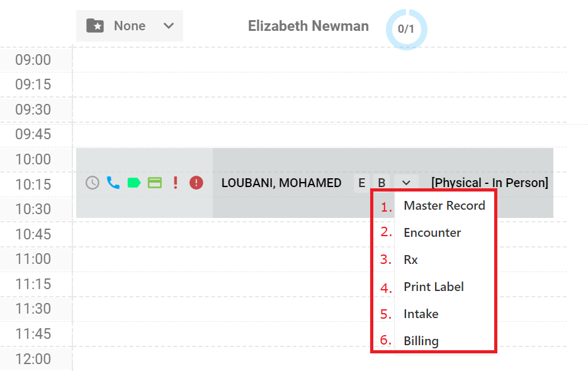
Task: Click the E encounter shortcut button
Action: point(361,183)
